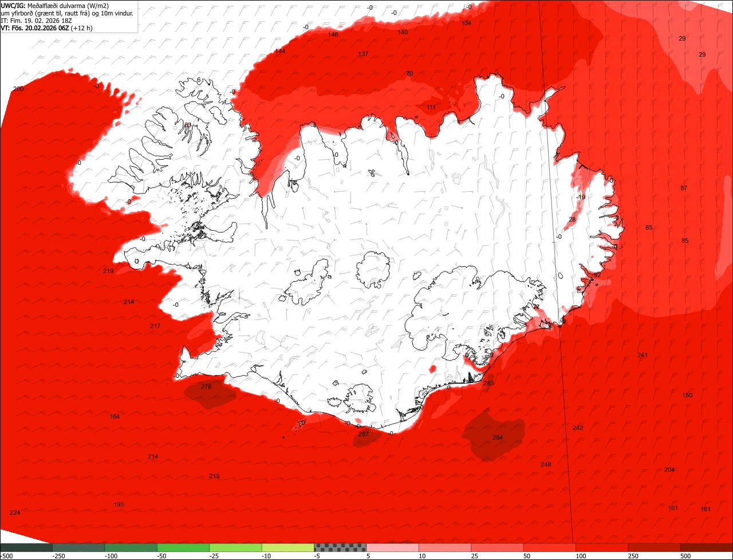
Task: Click the flux value '70' off the north coast
Action: point(409,73)
